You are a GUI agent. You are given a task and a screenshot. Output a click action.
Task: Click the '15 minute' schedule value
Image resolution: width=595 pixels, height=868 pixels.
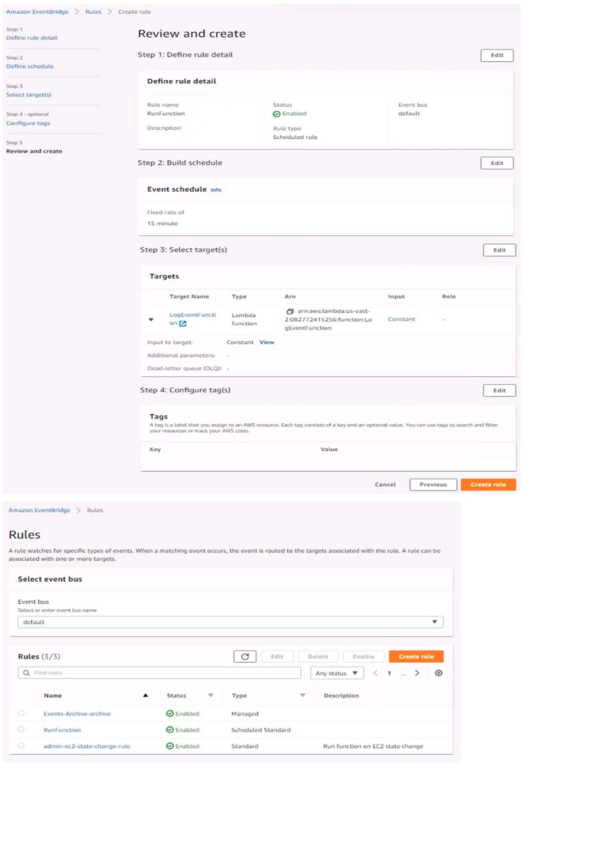(162, 223)
